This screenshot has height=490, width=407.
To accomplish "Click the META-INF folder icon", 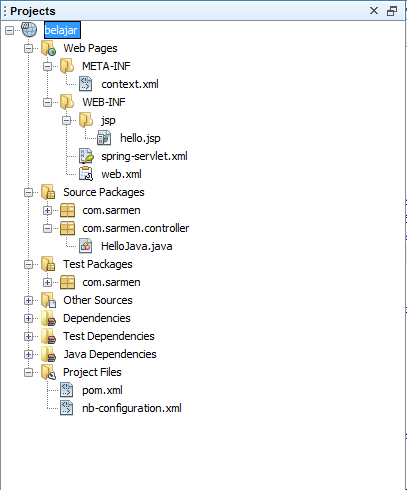I will coord(67,66).
